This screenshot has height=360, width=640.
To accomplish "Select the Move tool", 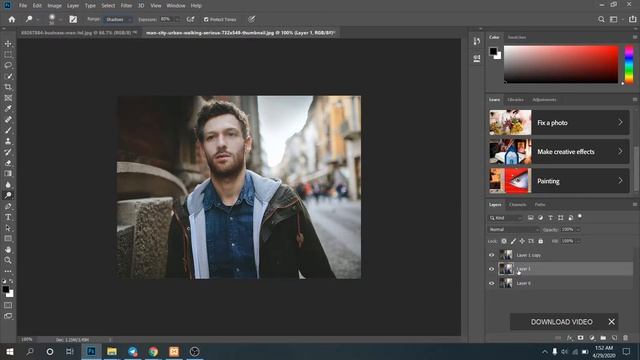I will click(8, 44).
